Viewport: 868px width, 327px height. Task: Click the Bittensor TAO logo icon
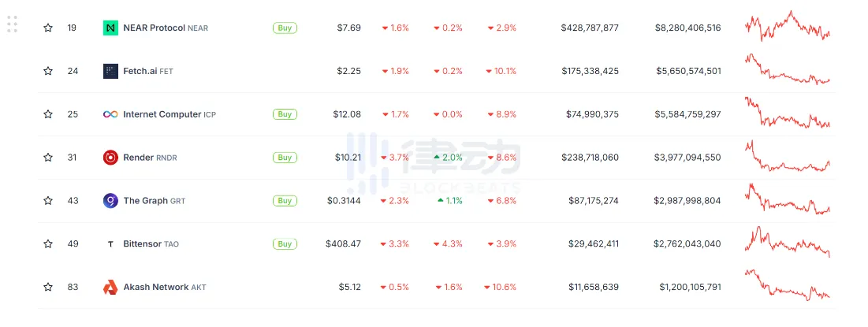[x=110, y=244]
